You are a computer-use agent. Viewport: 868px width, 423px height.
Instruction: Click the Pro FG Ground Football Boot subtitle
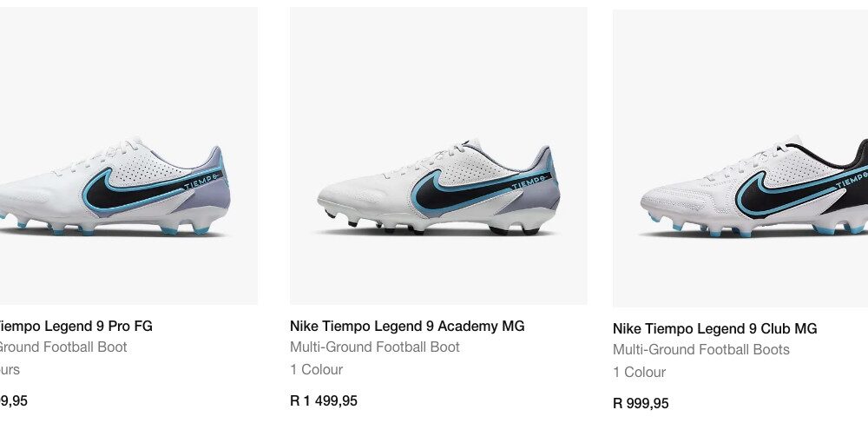pyautogui.click(x=63, y=347)
